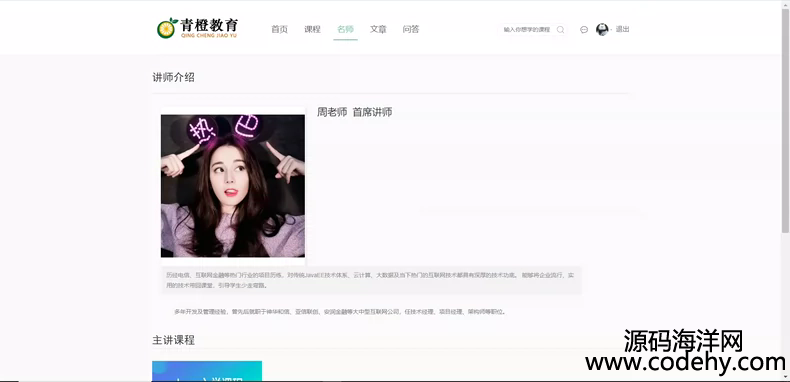The height and width of the screenshot is (382, 790).
Task: Click the 多年开发及管理经验 intro paragraph
Action: click(x=340, y=312)
